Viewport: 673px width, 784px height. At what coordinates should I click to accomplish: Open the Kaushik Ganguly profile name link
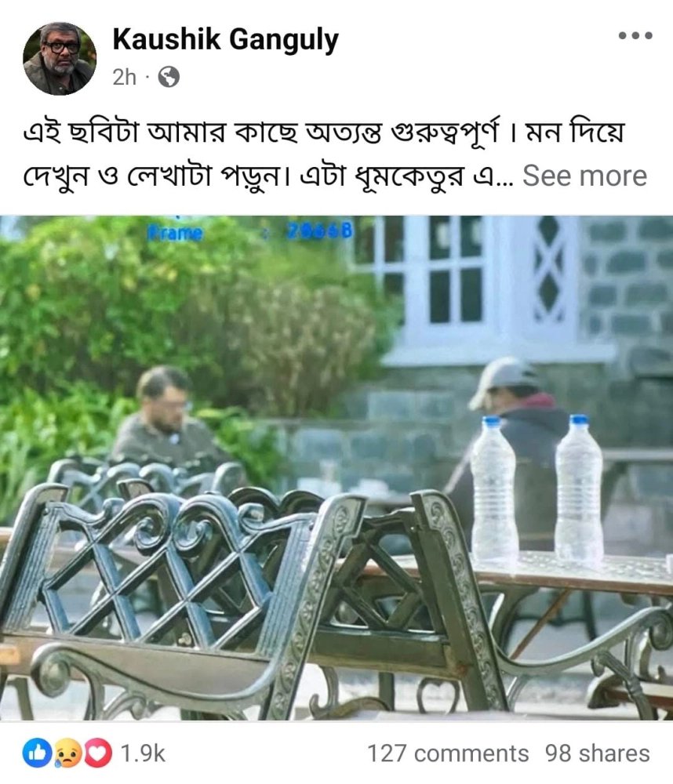[226, 40]
